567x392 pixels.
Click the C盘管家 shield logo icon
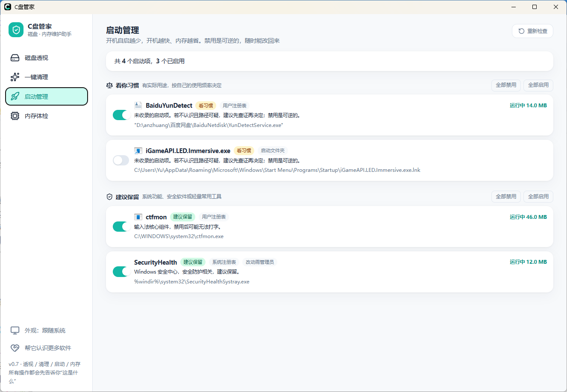click(x=16, y=30)
